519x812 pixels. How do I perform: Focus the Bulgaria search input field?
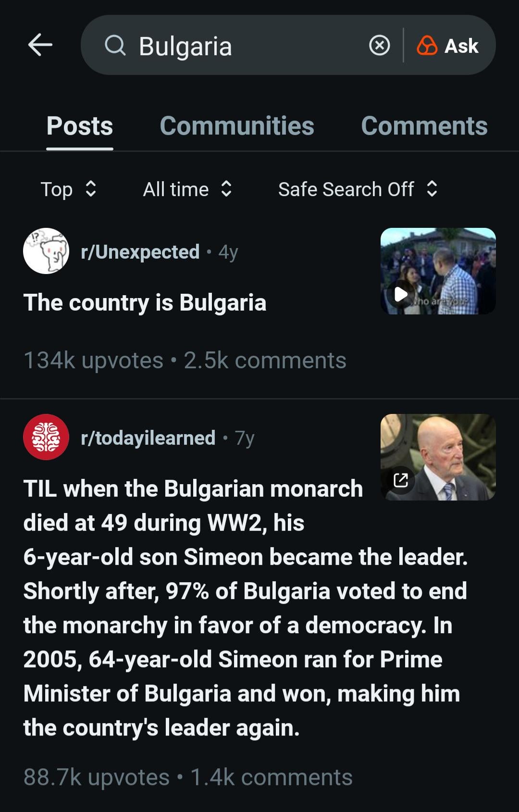tap(240, 46)
